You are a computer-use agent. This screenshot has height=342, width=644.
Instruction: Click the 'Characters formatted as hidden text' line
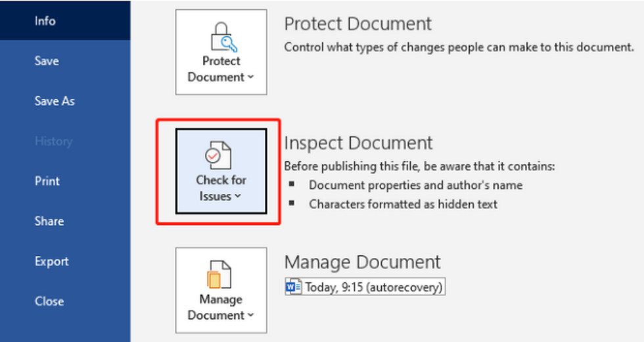[403, 204]
